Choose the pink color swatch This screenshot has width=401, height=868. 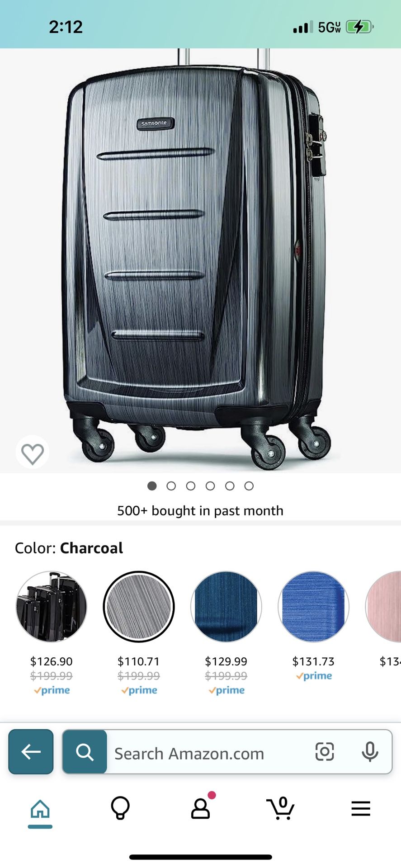pos(383,607)
